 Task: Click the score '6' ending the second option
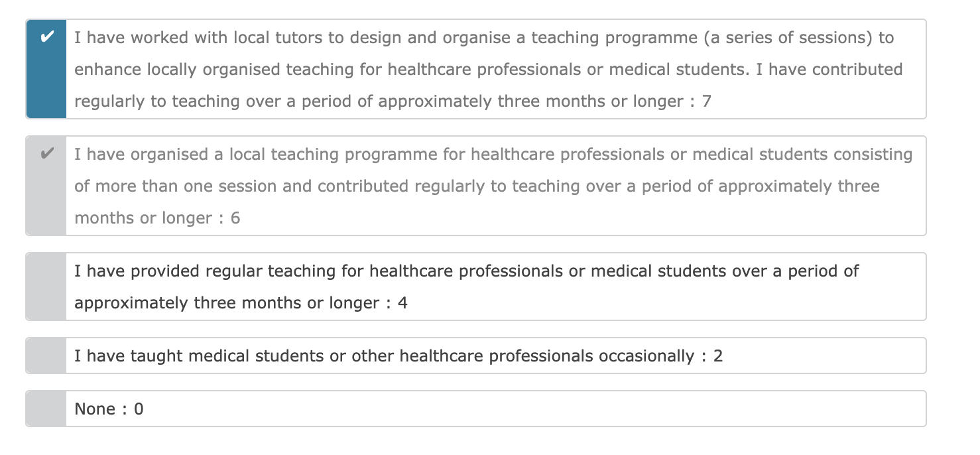pyautogui.click(x=235, y=218)
